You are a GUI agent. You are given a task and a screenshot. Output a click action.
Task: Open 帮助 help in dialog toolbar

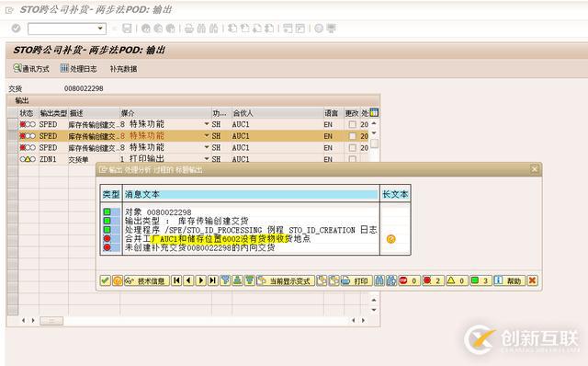(509, 280)
